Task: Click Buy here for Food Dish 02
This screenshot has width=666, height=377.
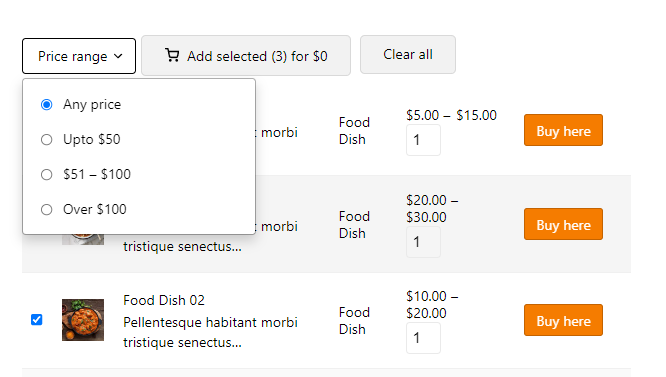Action: click(563, 320)
